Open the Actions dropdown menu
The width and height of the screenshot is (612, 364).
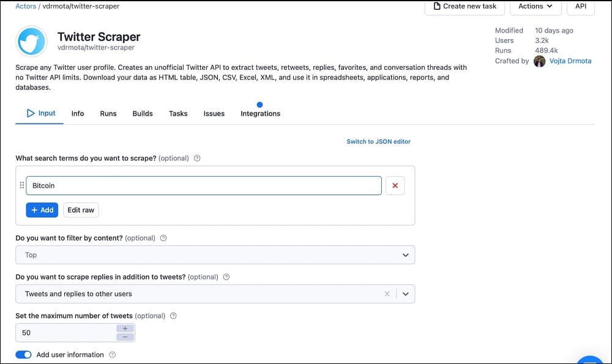click(535, 6)
